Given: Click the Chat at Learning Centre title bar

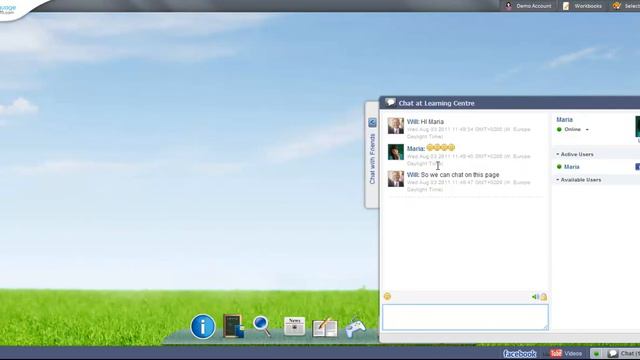Looking at the screenshot, I should 509,103.
